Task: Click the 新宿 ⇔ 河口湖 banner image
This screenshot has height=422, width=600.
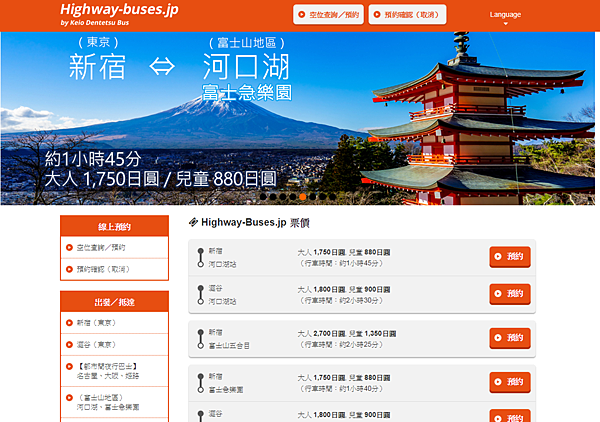Action: pos(298,119)
